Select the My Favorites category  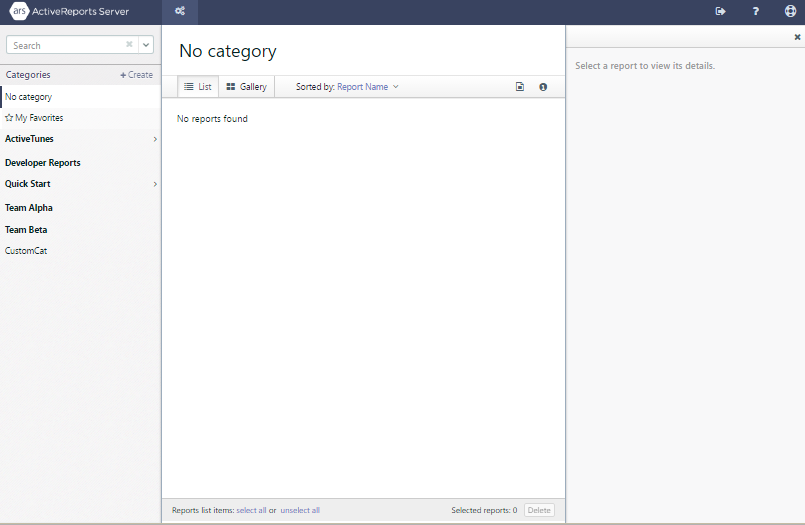tap(38, 118)
